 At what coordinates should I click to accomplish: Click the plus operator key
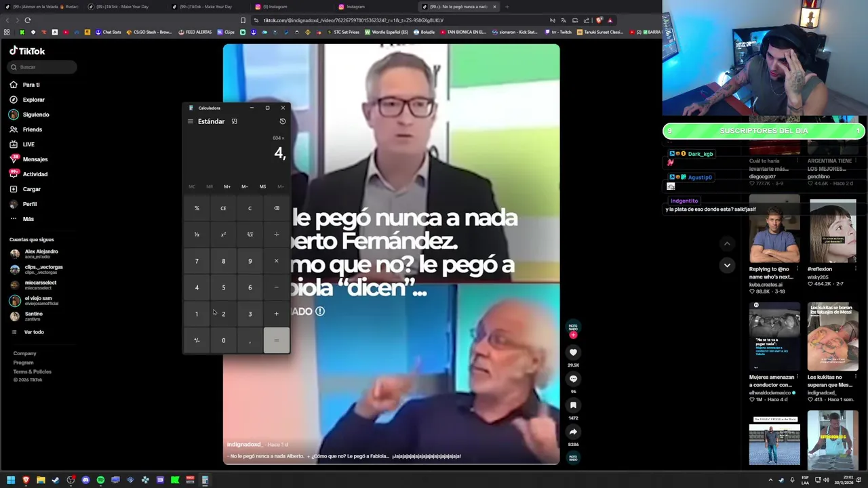pyautogui.click(x=276, y=314)
